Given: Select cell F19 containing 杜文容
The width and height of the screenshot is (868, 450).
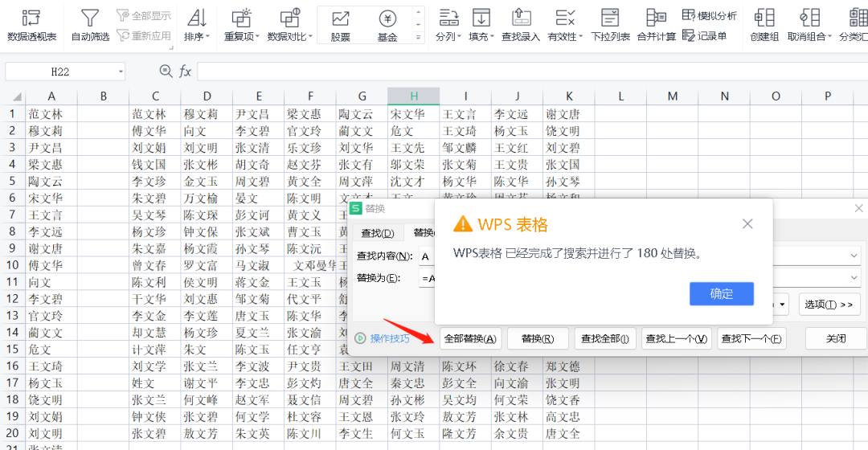Looking at the screenshot, I should (310, 416).
